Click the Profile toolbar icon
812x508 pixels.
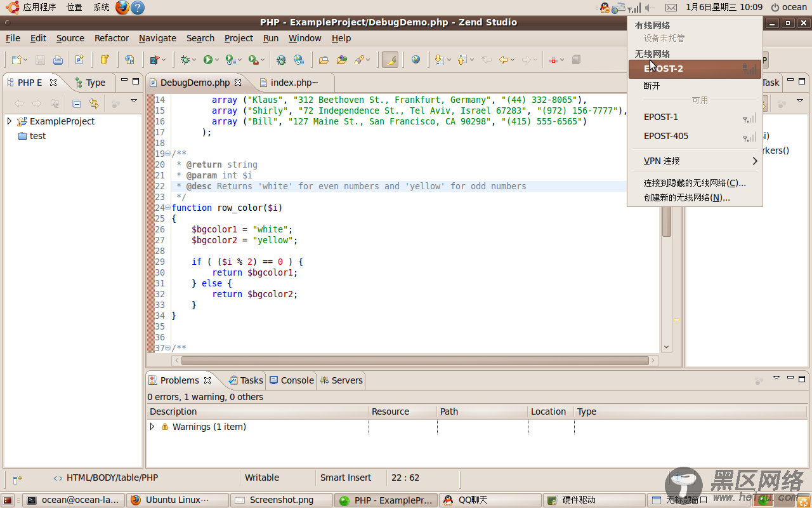coord(230,60)
